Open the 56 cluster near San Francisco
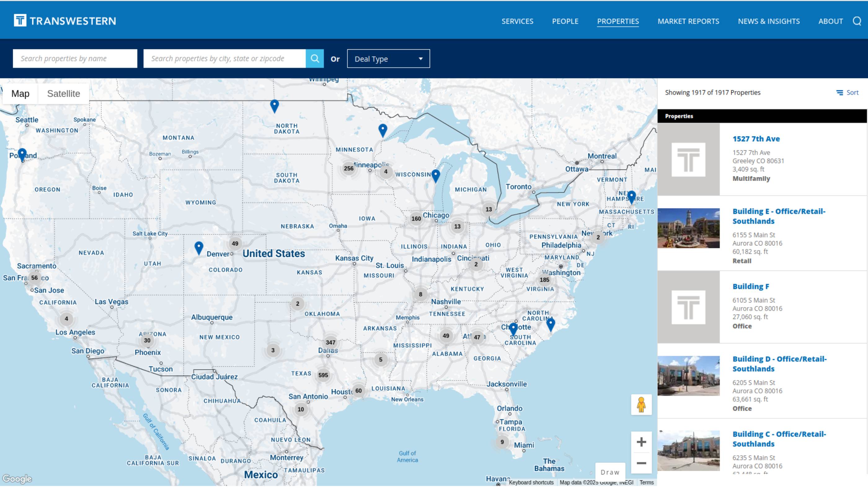The width and height of the screenshot is (868, 490). point(34,278)
